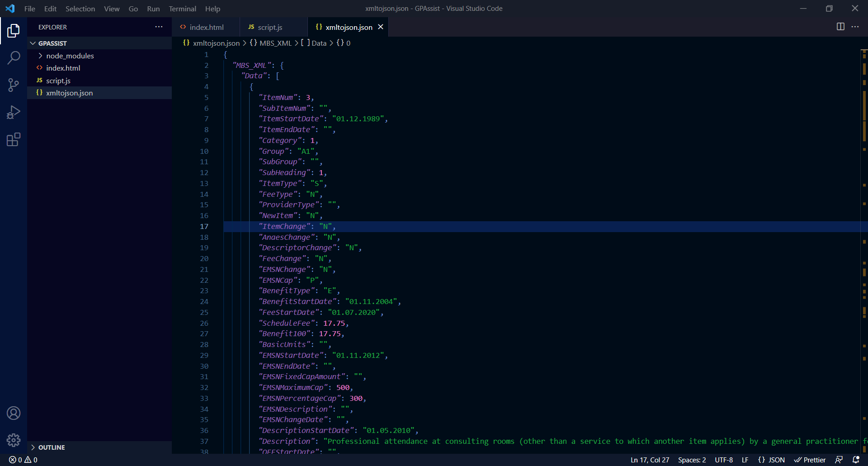Switch to the index.html tab
The width and height of the screenshot is (868, 466).
pos(206,27)
